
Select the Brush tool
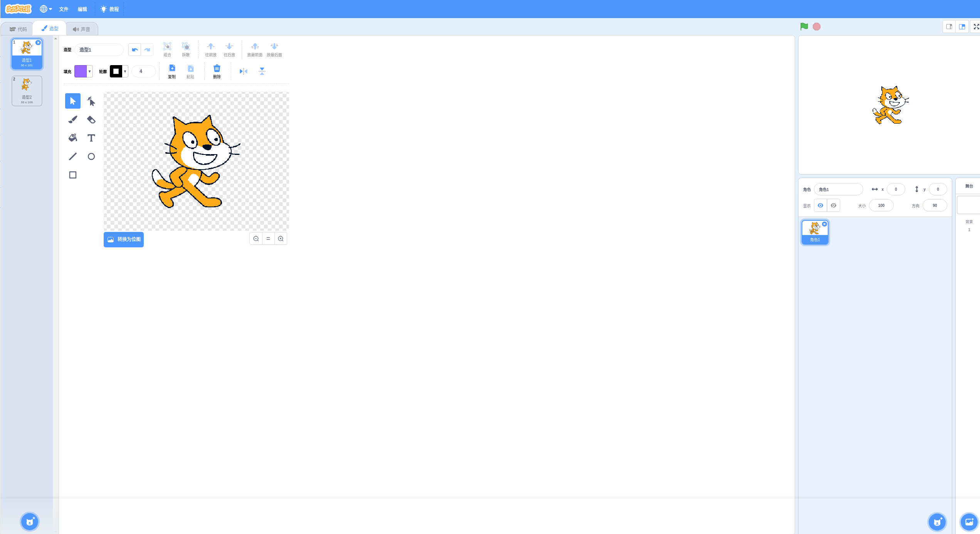pyautogui.click(x=72, y=119)
